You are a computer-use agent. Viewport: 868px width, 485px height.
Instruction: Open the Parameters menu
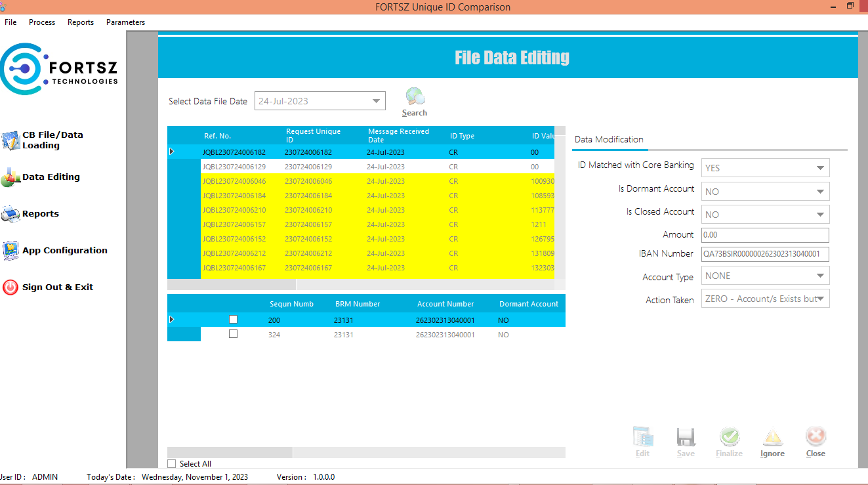click(x=125, y=22)
